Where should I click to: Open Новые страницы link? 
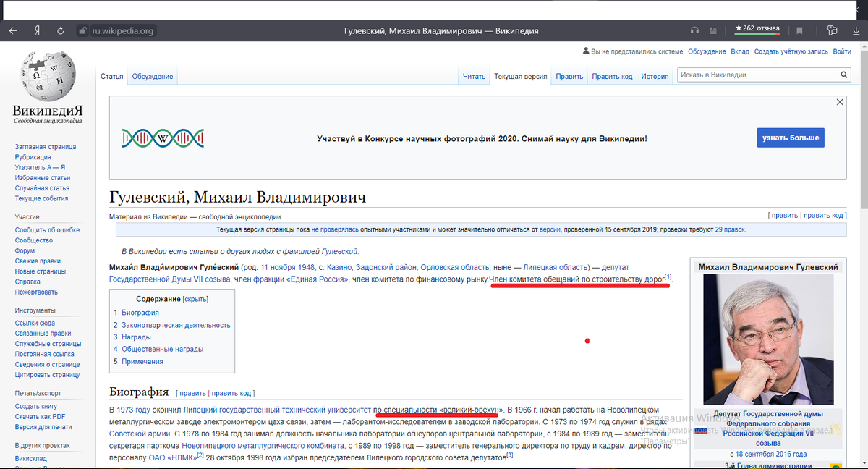(40, 271)
